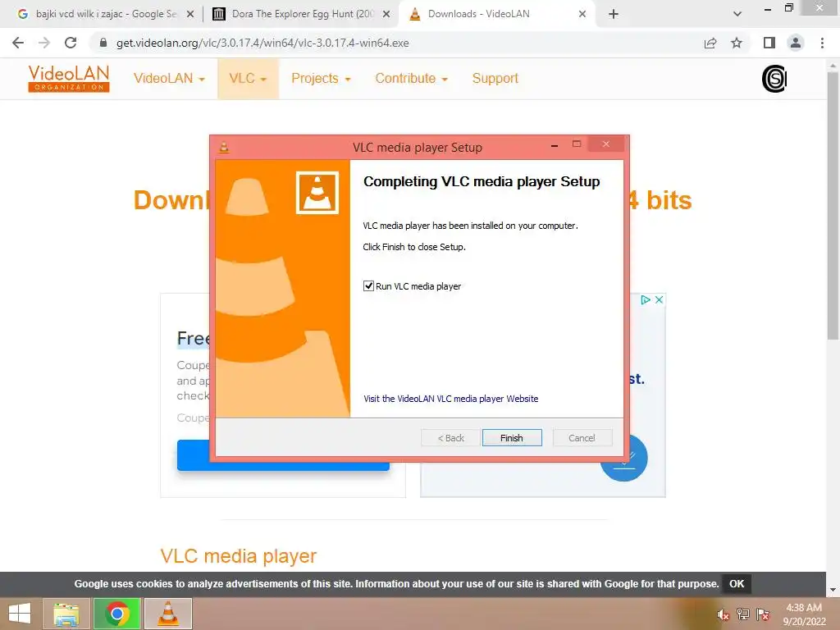Open a new Chrome tab
This screenshot has width=840, height=630.
[x=614, y=14]
